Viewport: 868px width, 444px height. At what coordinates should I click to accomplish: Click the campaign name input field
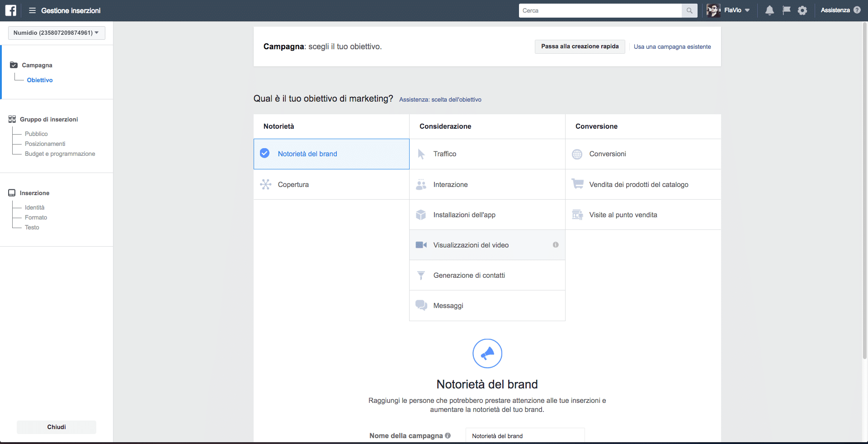pos(525,436)
